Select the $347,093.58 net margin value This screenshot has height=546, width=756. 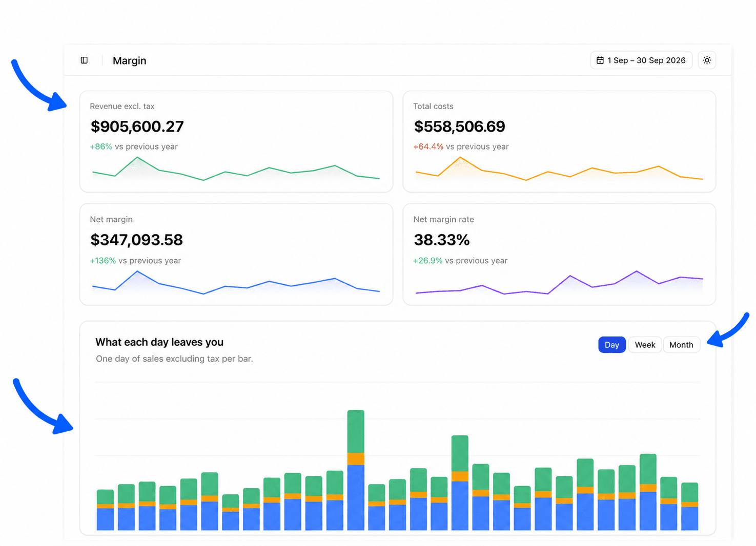136,240
